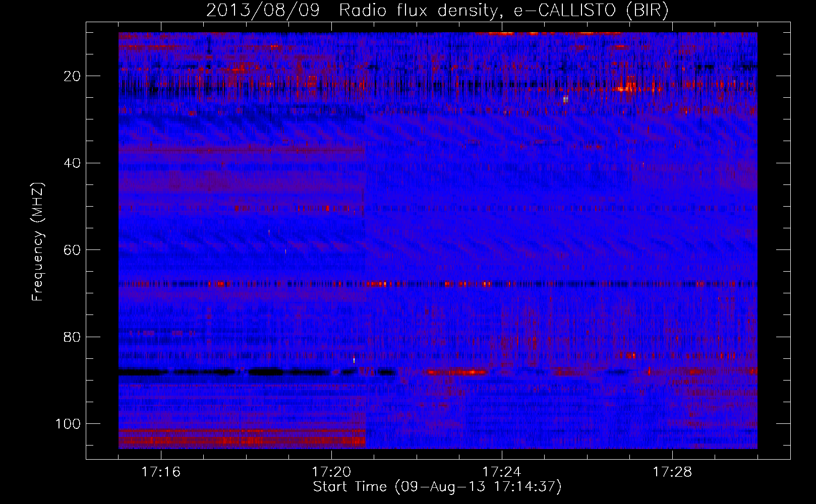Click the plot title "2013/08/09 Radio flux density, e-CALLISTO (BIR)"

(x=437, y=10)
